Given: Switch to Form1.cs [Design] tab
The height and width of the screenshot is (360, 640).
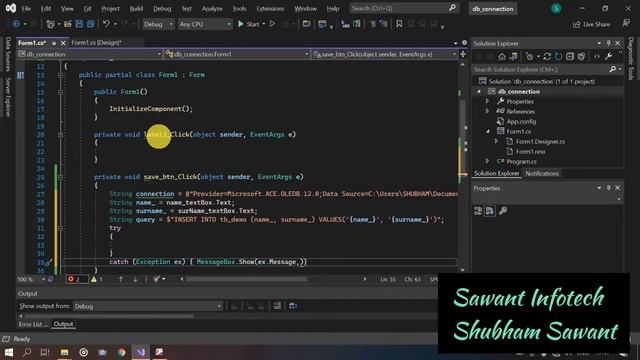Looking at the screenshot, I should pyautogui.click(x=97, y=42).
